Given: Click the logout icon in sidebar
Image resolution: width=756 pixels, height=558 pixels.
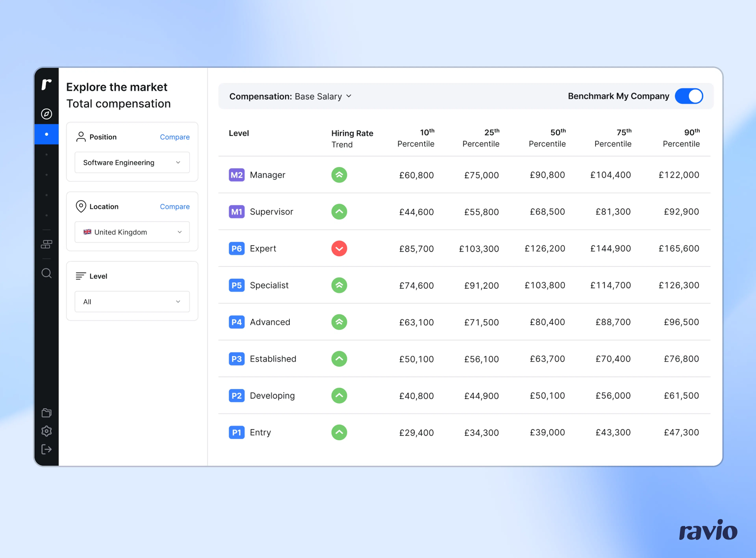Looking at the screenshot, I should tap(46, 449).
